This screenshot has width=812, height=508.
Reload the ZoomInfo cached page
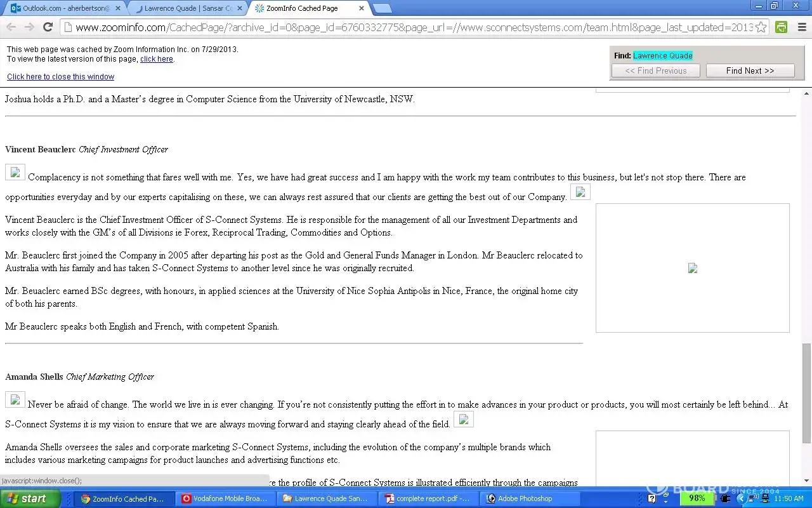click(48, 27)
